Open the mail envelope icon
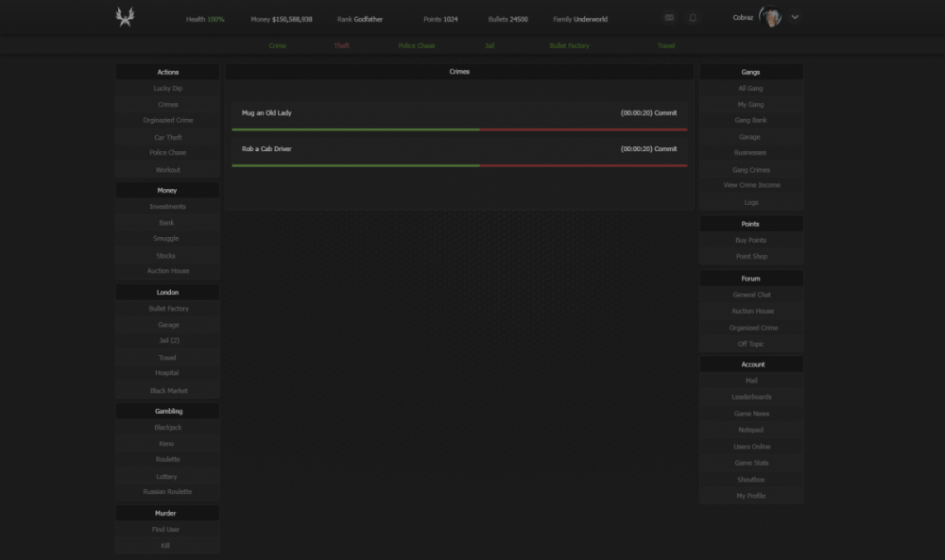Viewport: 945px width, 560px height. click(x=669, y=18)
